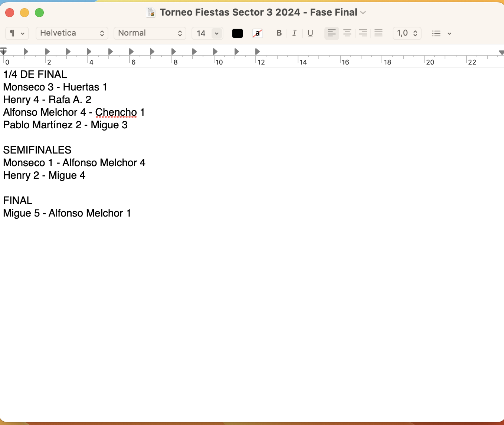Open the Helvetica font family dropdown
Viewport: 504px width, 425px height.
tap(72, 33)
